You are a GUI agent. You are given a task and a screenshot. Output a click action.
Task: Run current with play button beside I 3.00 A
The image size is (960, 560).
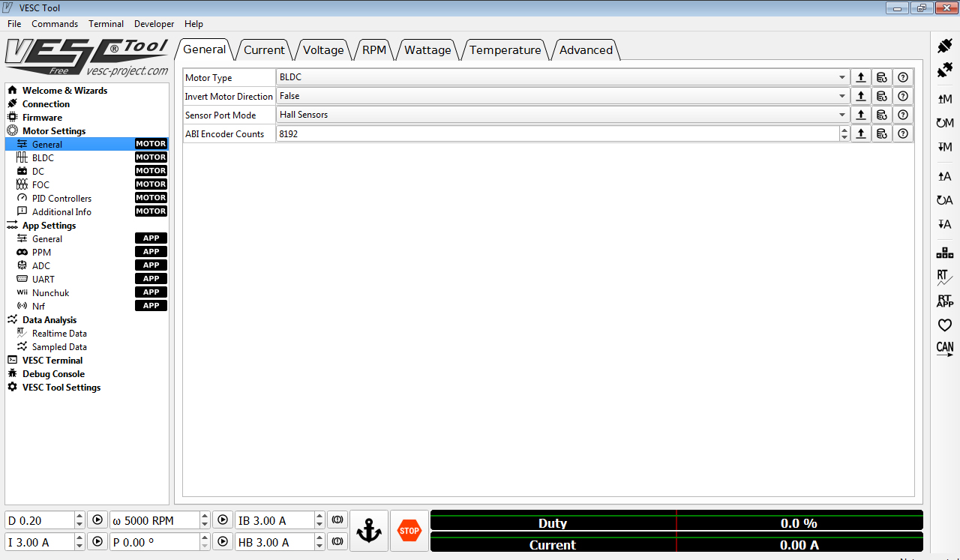coord(97,541)
